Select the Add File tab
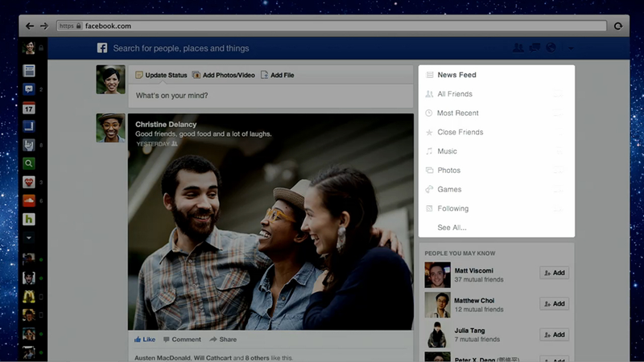 [278, 75]
